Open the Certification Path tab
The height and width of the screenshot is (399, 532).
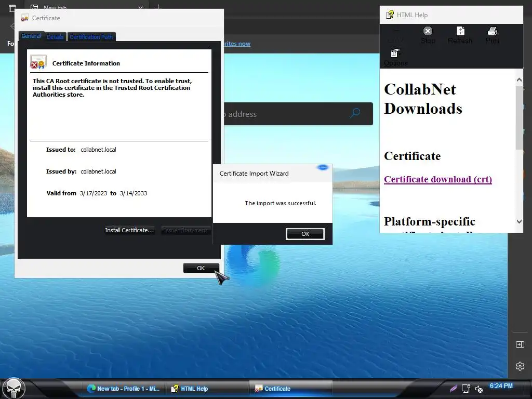click(91, 37)
